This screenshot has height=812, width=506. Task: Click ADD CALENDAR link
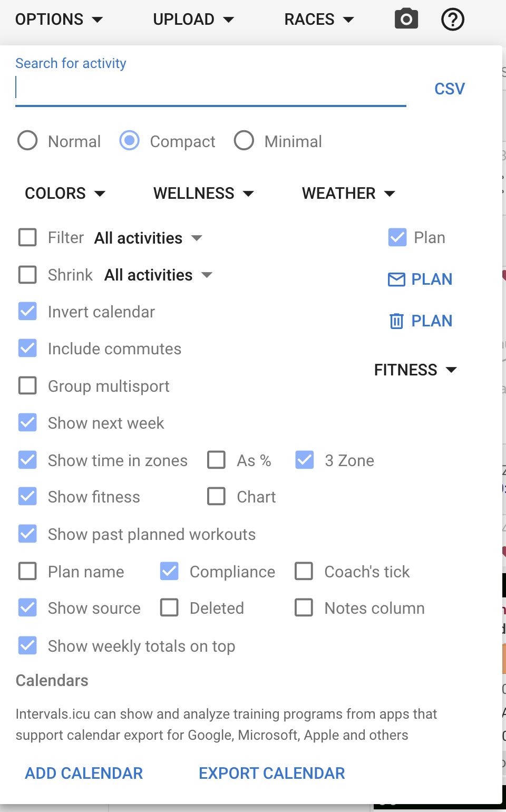click(84, 773)
